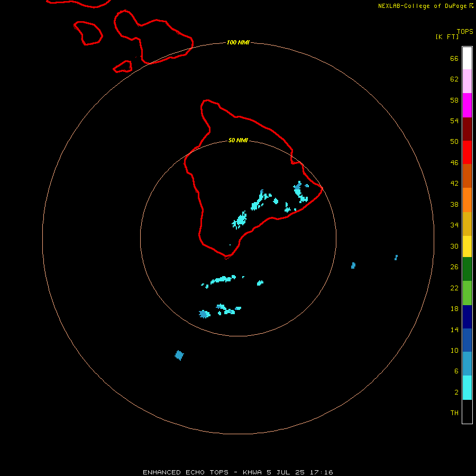The height and width of the screenshot is (476, 476).
Task: Click the yellow legend swatch
Action: click(x=467, y=246)
